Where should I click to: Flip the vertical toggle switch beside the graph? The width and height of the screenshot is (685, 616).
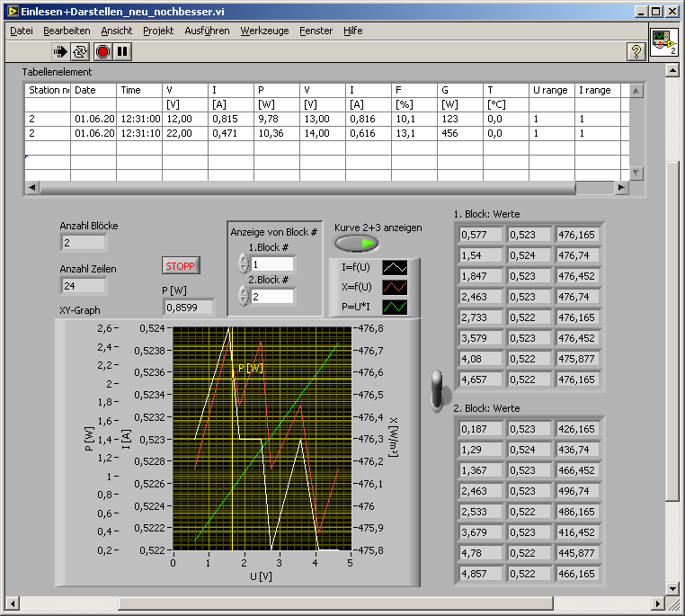437,388
